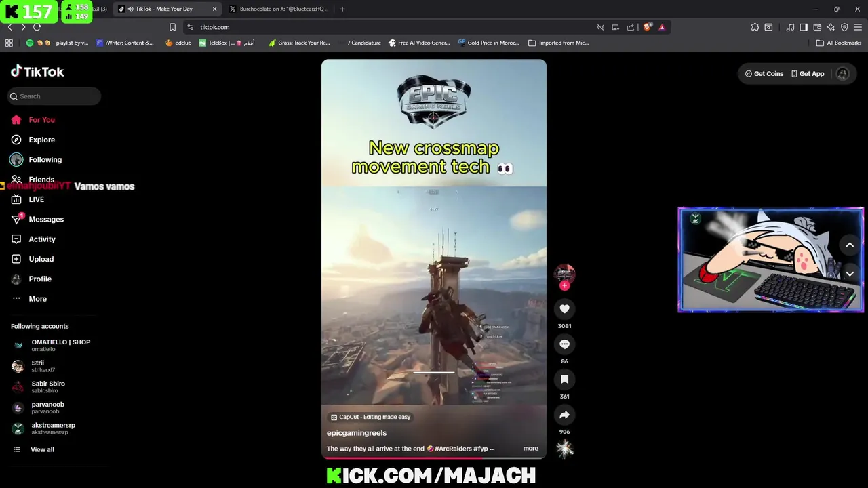Expand the More menu
This screenshot has height=488, width=868.
click(29, 299)
